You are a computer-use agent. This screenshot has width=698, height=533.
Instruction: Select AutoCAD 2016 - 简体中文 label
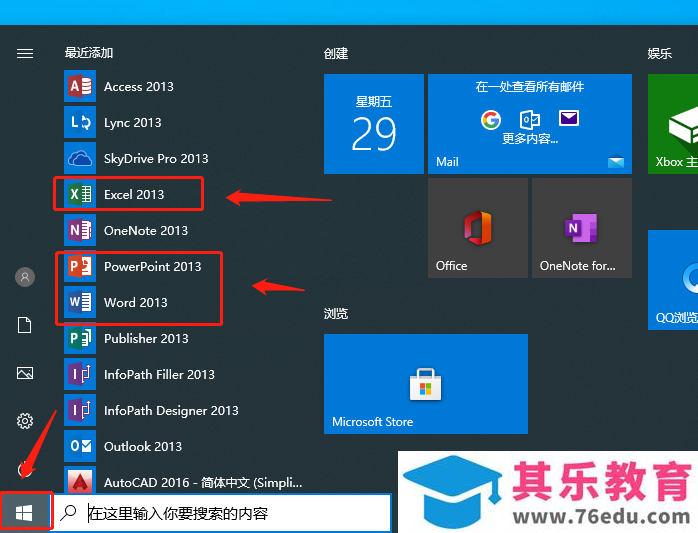(203, 483)
